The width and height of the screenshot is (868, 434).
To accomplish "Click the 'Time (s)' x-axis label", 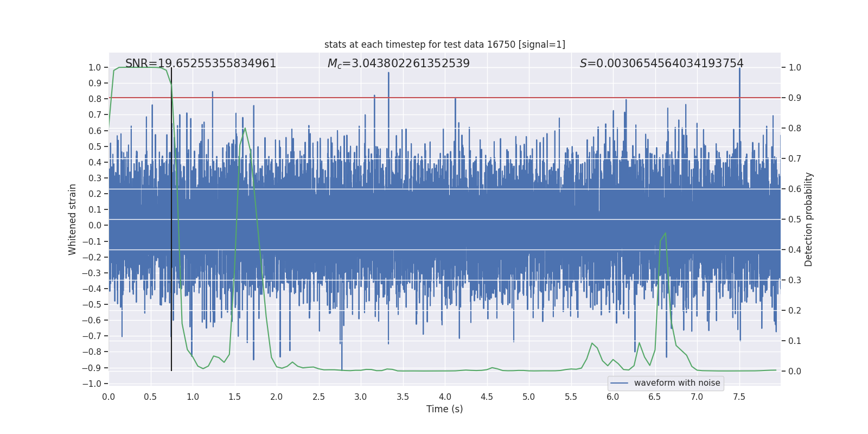I will pos(444,409).
